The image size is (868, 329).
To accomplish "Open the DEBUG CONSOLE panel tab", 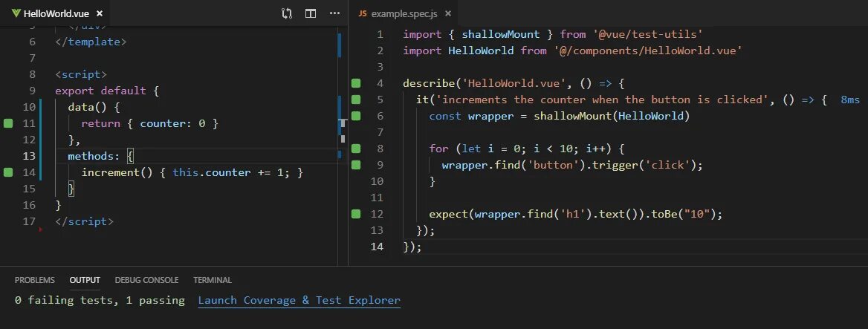I will coord(146,280).
